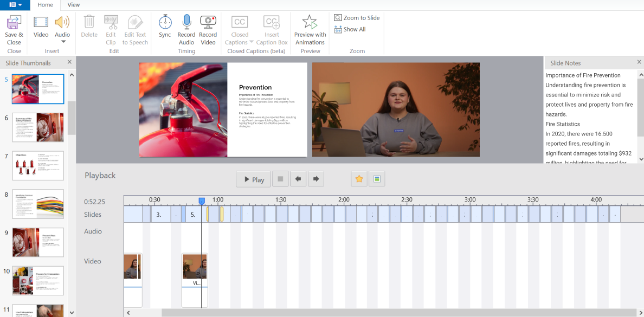Click the 3:00 ruler mark

click(x=470, y=199)
